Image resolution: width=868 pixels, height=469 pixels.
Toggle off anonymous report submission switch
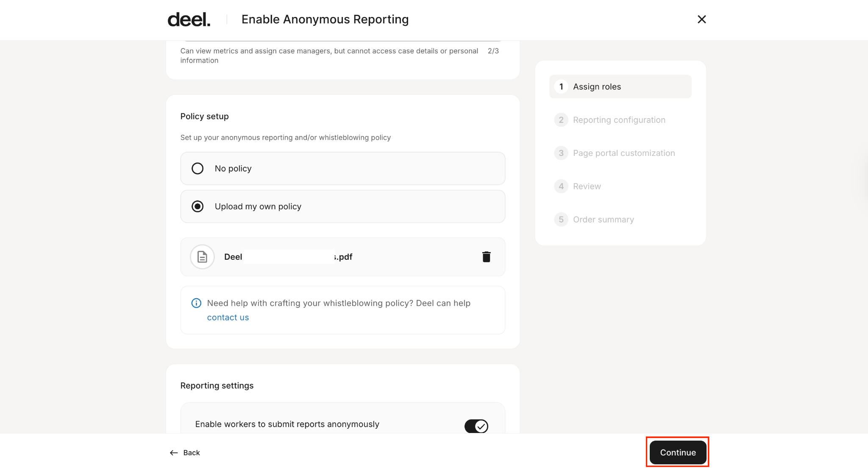point(476,426)
